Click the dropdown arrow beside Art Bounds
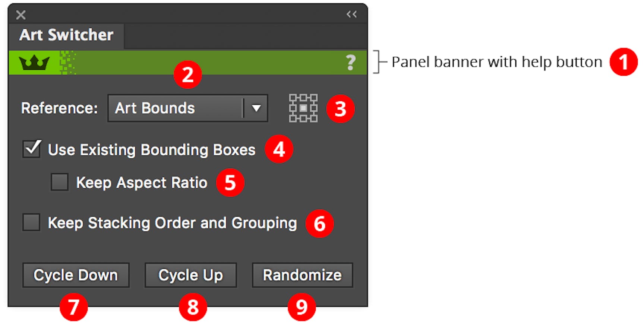The height and width of the screenshot is (328, 644). (255, 108)
